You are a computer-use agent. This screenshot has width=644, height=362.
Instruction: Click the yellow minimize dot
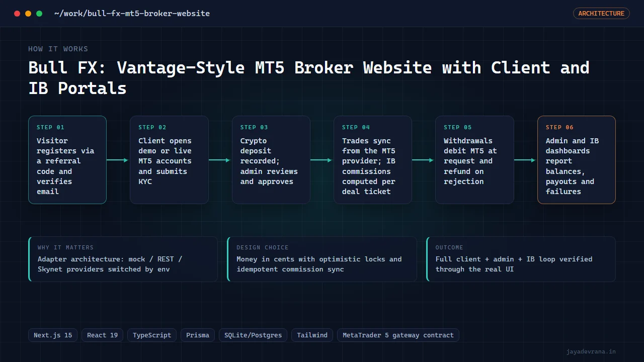click(28, 14)
